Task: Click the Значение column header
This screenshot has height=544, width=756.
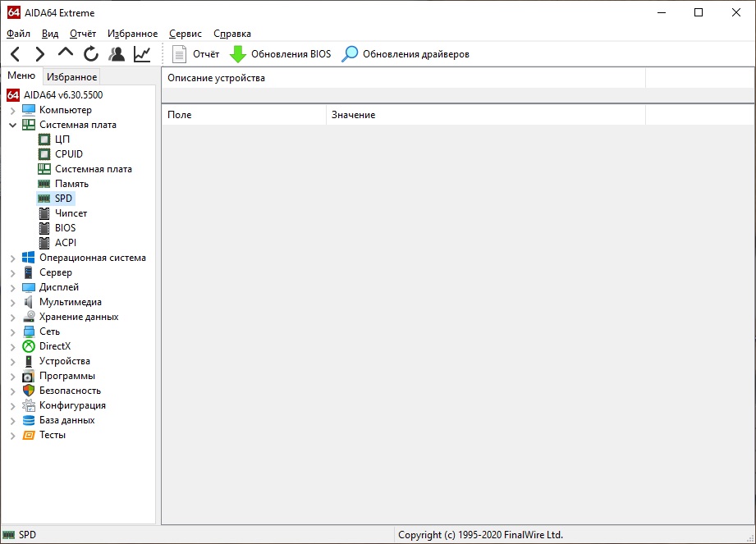Action: (486, 115)
